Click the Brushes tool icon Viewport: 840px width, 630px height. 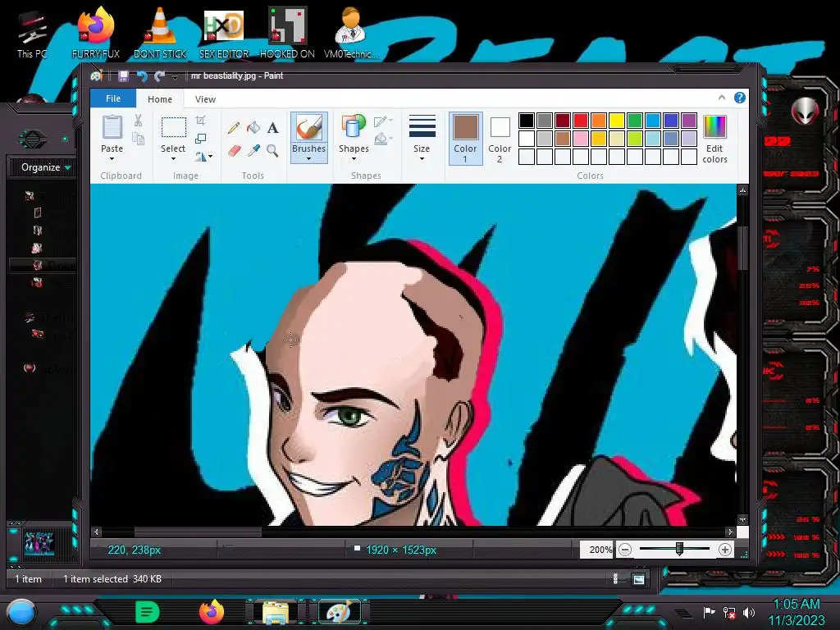click(x=309, y=127)
